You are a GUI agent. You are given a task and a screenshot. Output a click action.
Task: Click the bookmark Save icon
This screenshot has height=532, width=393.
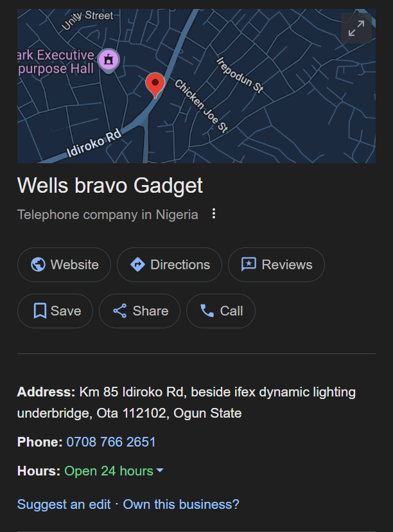(x=40, y=311)
